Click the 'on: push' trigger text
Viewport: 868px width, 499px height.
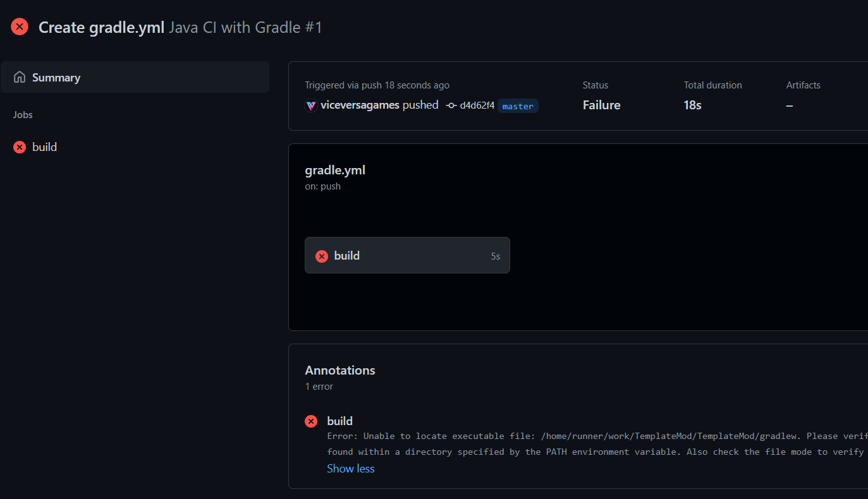pos(322,186)
